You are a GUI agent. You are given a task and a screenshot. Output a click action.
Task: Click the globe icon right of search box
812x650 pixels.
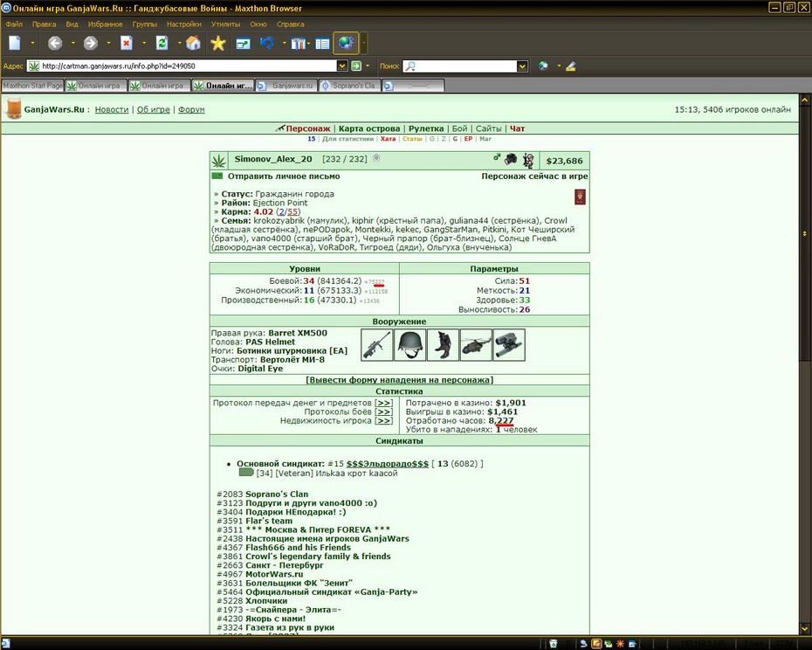[x=543, y=66]
